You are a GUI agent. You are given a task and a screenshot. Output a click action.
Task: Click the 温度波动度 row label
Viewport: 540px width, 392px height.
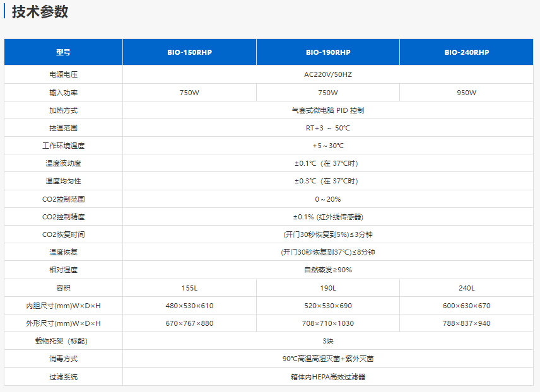pyautogui.click(x=63, y=163)
